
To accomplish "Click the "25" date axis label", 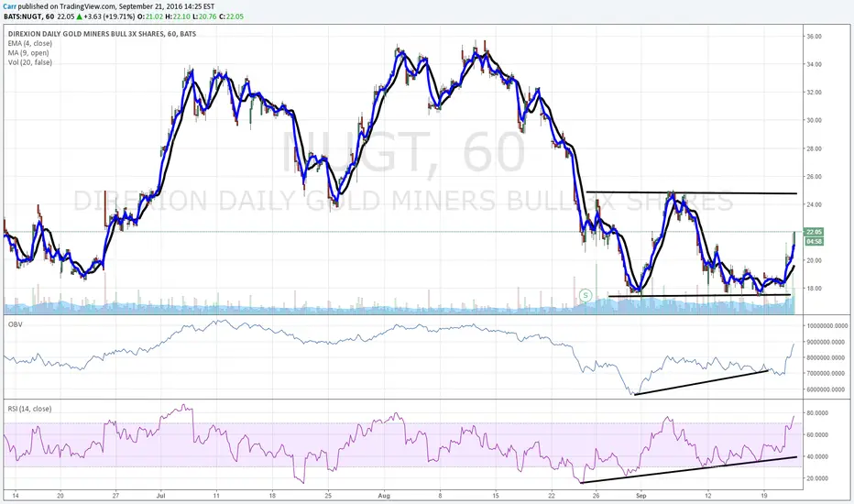I will click(x=328, y=496).
